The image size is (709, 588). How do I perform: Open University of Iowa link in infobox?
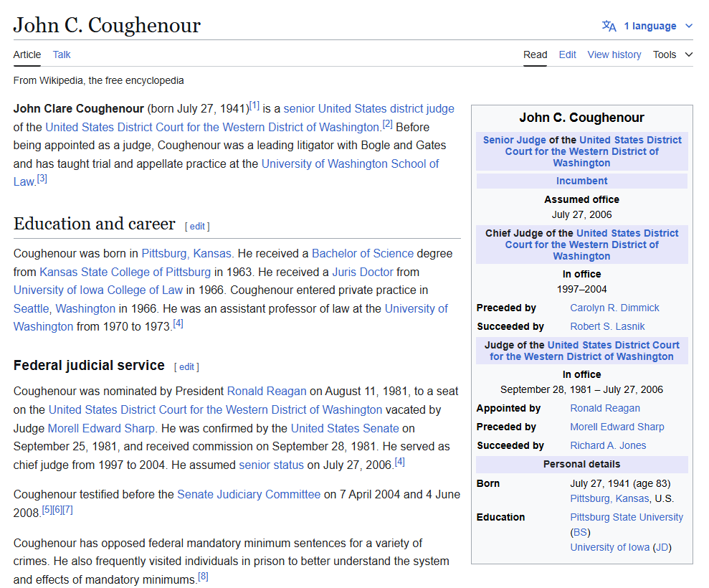(609, 547)
